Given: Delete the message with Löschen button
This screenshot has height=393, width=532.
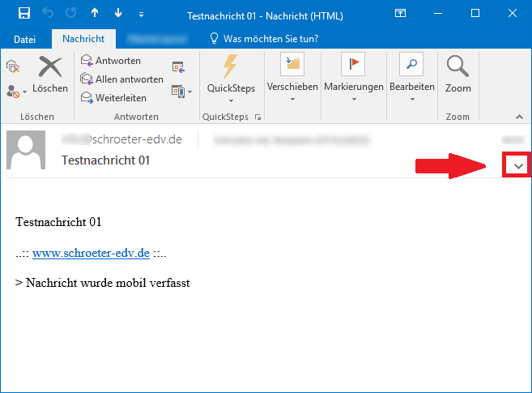Looking at the screenshot, I should [50, 75].
